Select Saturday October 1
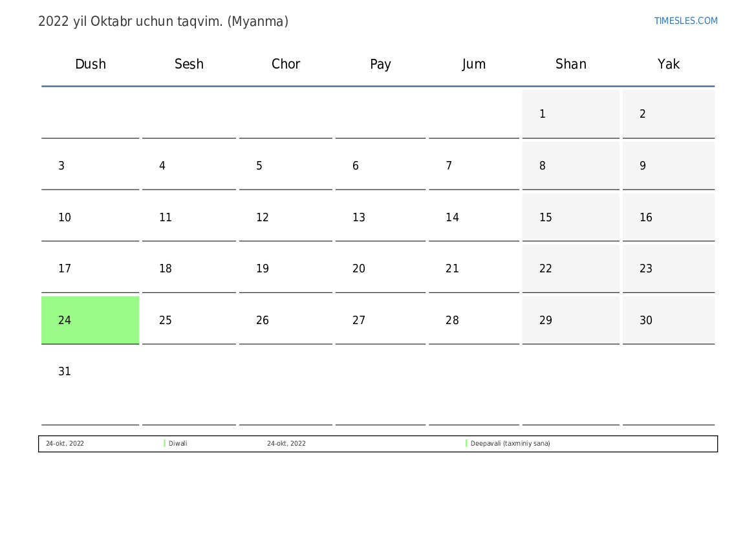The image size is (756, 535). tap(570, 114)
